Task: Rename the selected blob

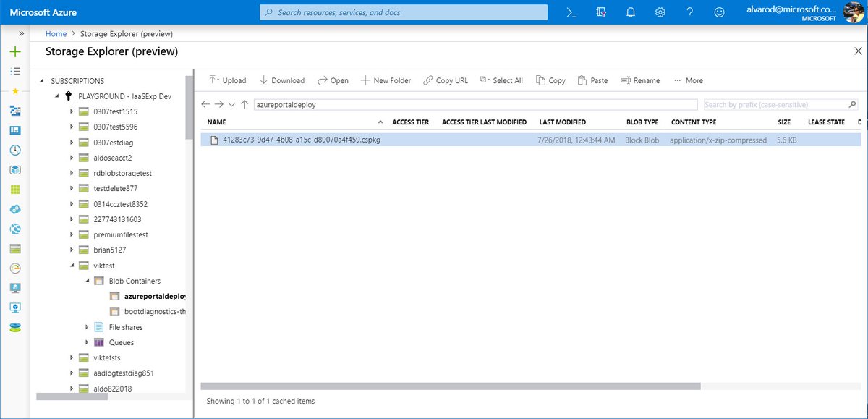Action: pos(640,80)
